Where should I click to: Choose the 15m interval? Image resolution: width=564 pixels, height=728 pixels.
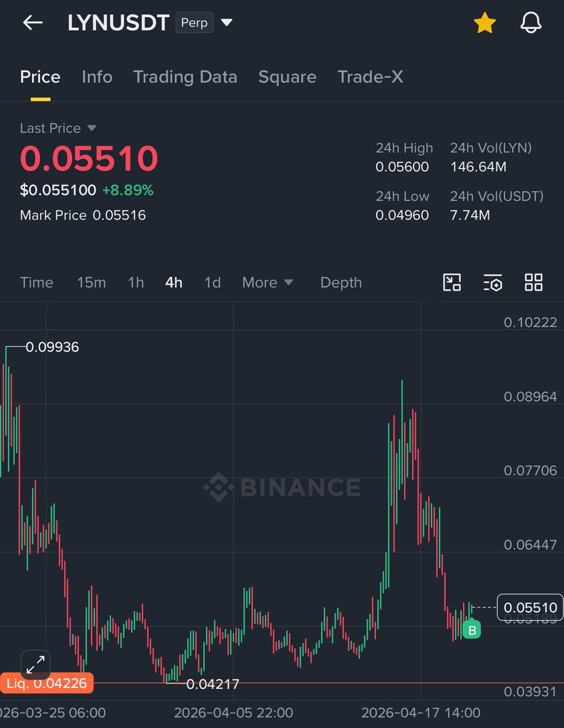(91, 283)
